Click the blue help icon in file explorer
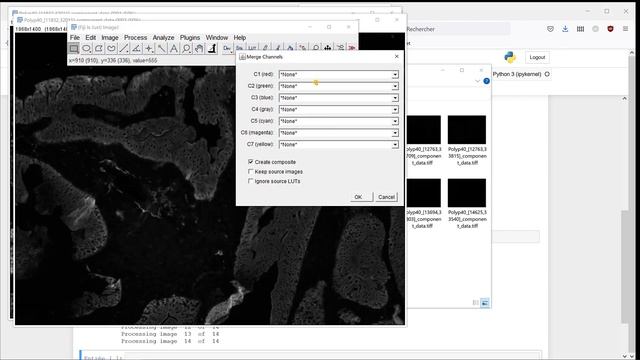The height and width of the screenshot is (360, 640). [486, 81]
